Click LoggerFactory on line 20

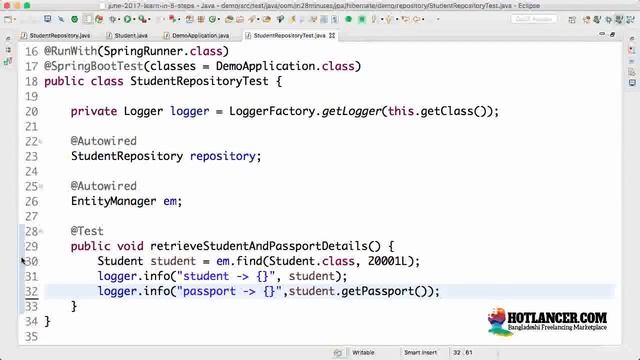pyautogui.click(x=272, y=111)
